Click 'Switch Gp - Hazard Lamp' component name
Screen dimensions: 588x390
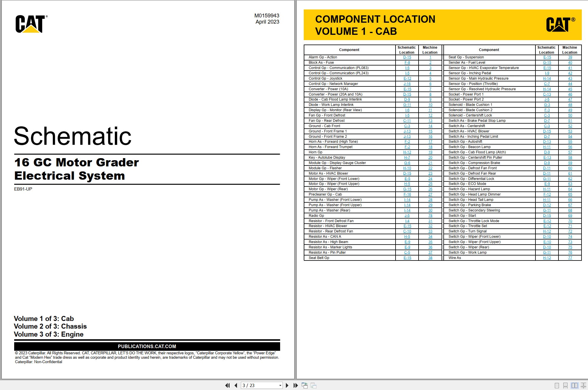(469, 189)
